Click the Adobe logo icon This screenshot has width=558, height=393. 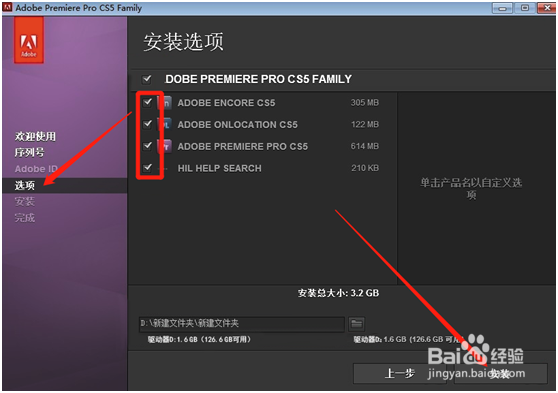[29, 41]
